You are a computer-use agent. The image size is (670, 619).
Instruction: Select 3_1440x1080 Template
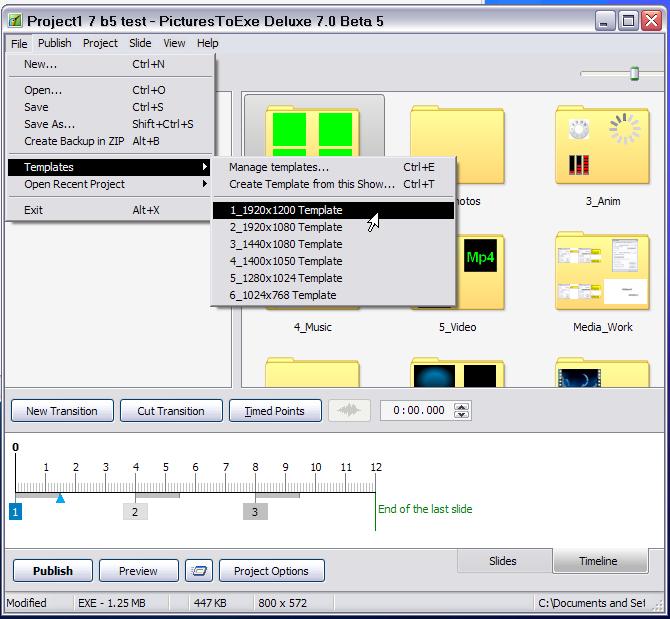pos(333,244)
